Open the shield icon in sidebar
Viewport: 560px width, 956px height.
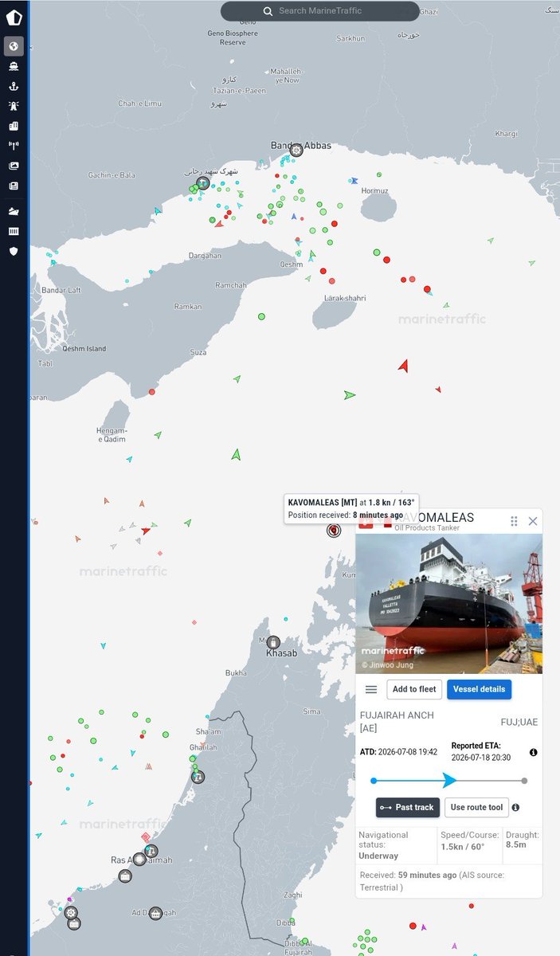(x=14, y=251)
